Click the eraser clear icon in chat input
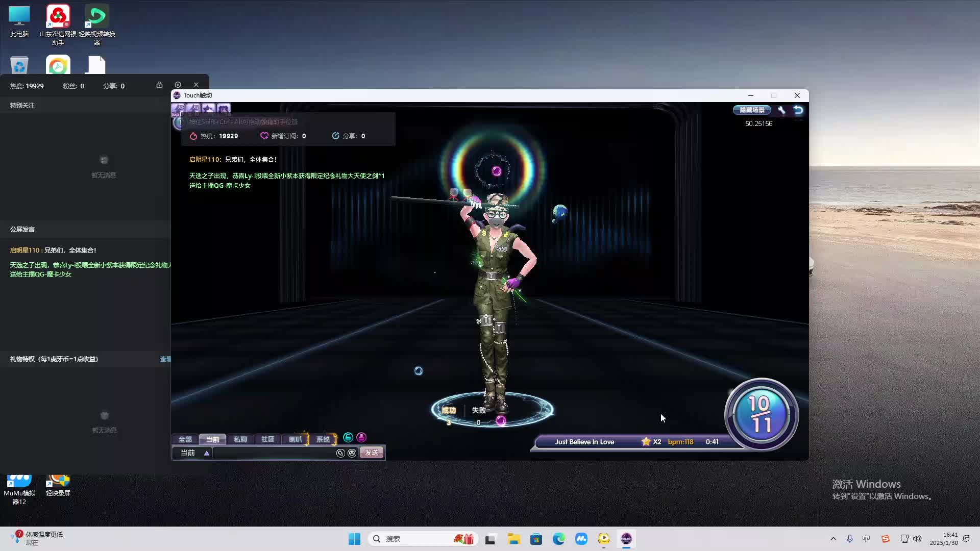The image size is (980, 551). pos(340,453)
